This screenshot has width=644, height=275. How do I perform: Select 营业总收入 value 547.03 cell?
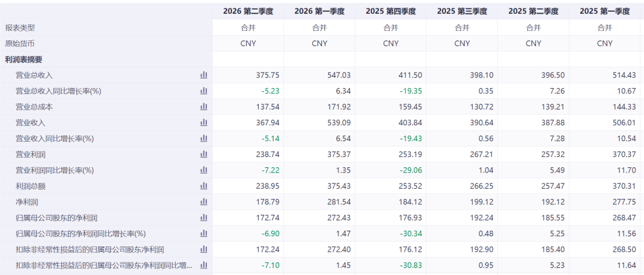[x=319, y=75]
